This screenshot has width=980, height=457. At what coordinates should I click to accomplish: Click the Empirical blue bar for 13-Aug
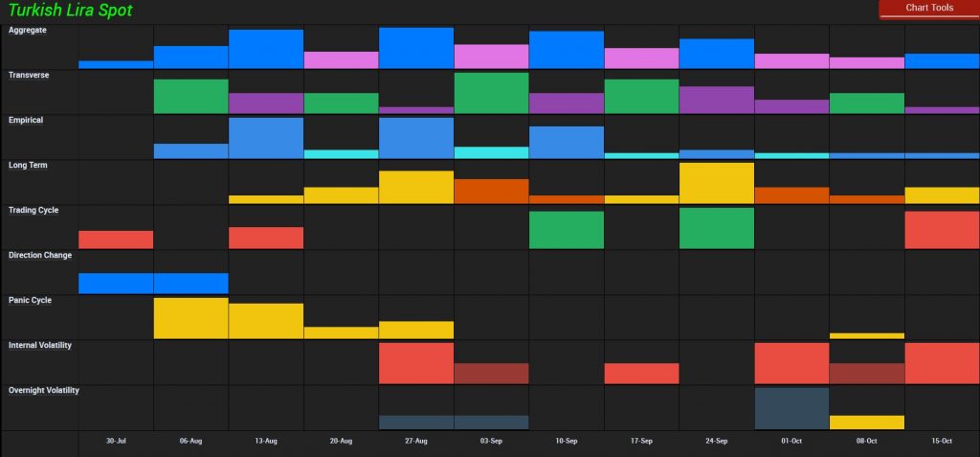click(266, 138)
